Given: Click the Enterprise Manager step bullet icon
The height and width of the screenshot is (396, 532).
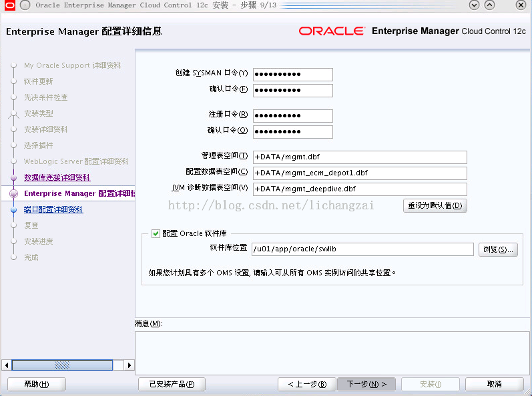Looking at the screenshot, I should point(13,193).
